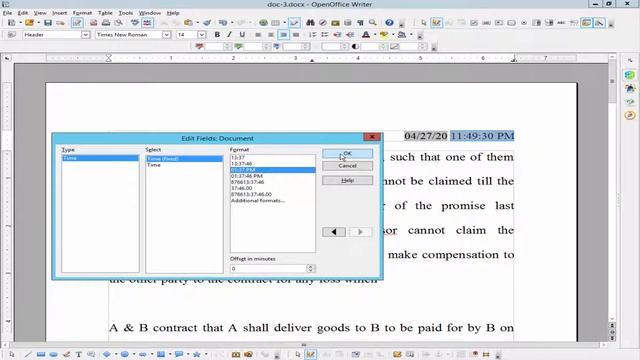Toggle Nonprinting Characters icon
Screen dimensions: 640x360
click(x=360, y=23)
